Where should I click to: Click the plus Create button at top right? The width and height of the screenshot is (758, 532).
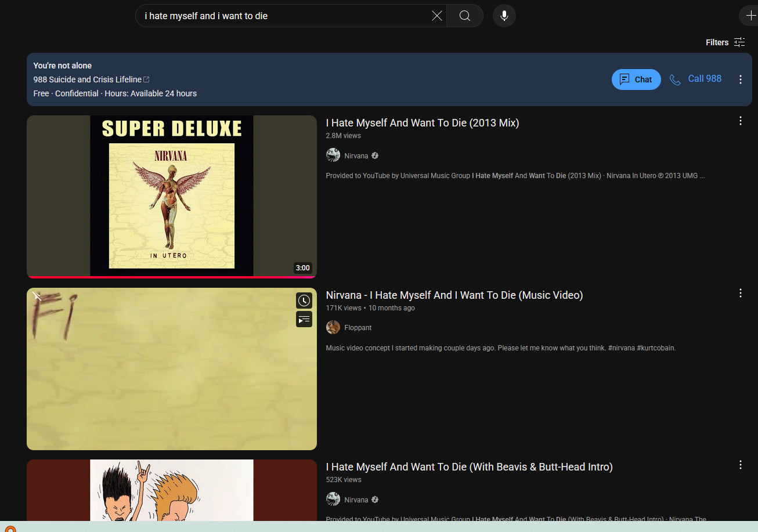[750, 16]
